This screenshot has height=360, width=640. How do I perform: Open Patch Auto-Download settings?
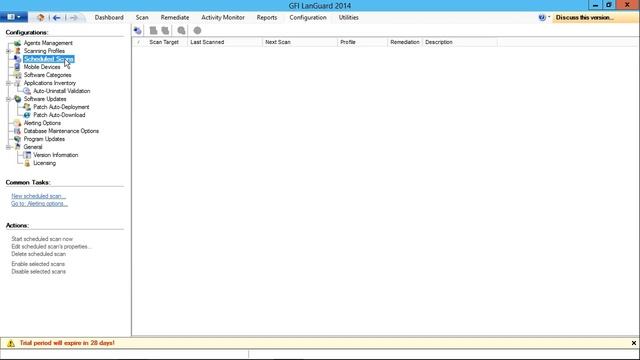(x=59, y=115)
